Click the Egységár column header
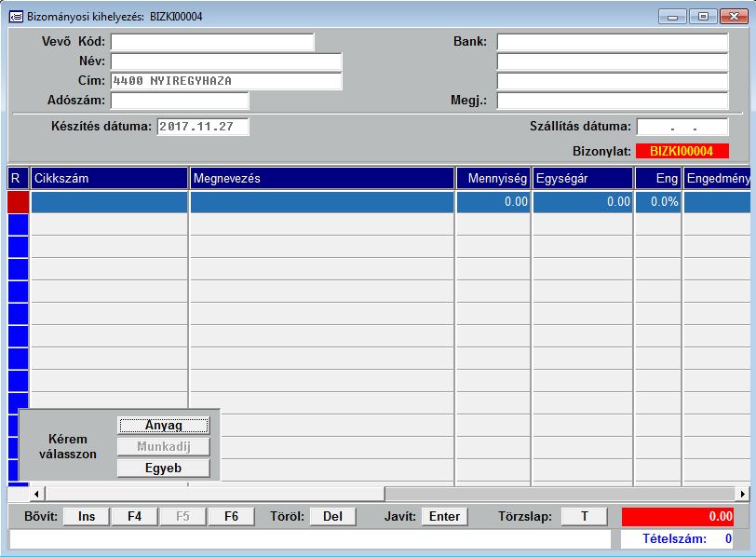Screen dimensions: 756x557 [x=583, y=179]
